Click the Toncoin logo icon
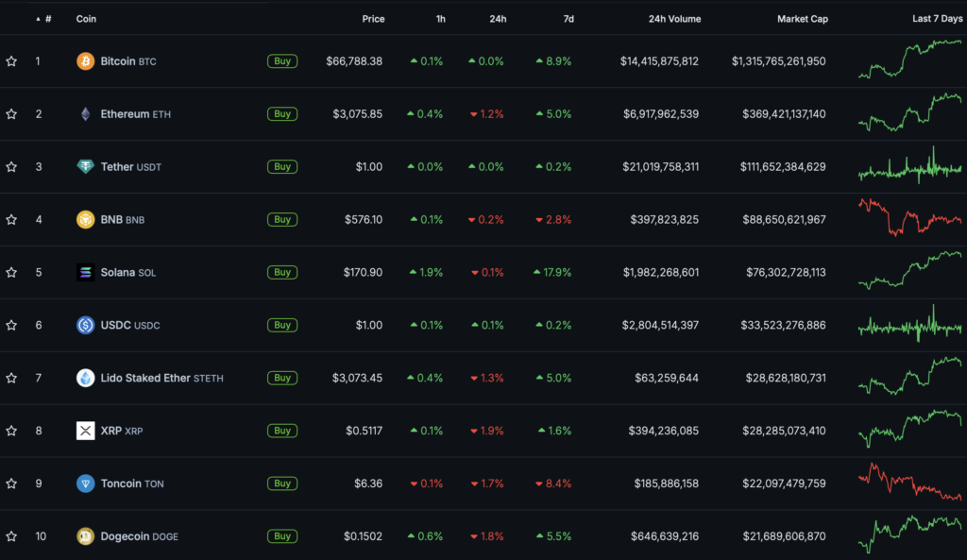Image resolution: width=967 pixels, height=560 pixels. pos(85,484)
